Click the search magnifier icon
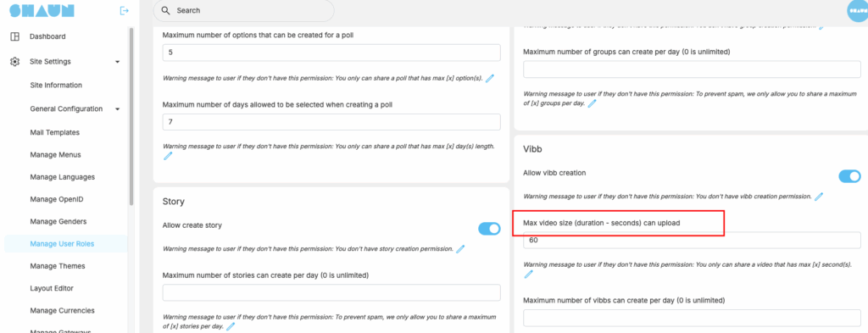The image size is (868, 333). [165, 10]
